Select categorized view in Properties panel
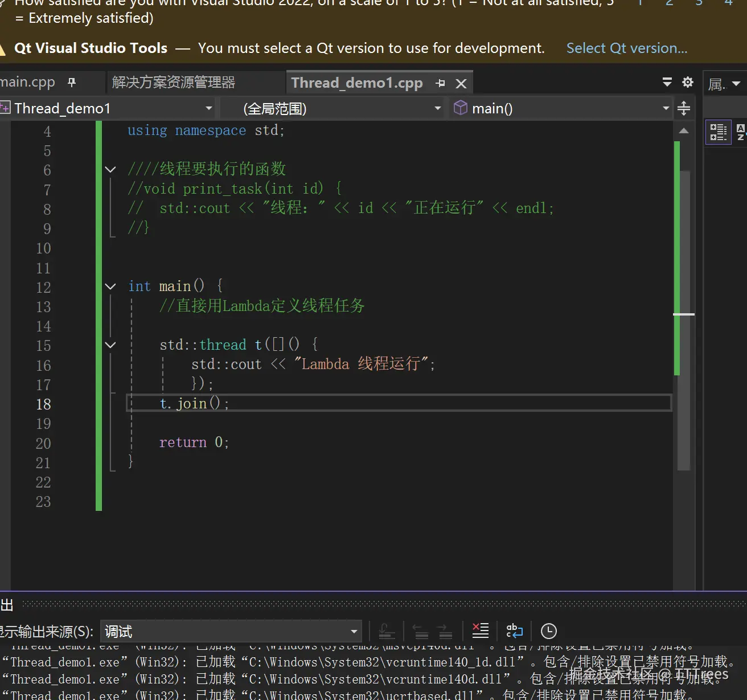Viewport: 747px width, 700px height. pyautogui.click(x=718, y=132)
